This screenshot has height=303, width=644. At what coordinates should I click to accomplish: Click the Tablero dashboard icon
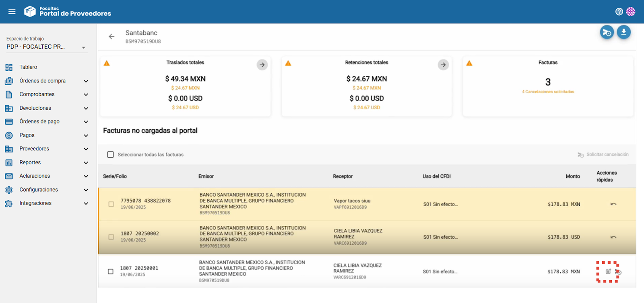click(9, 67)
